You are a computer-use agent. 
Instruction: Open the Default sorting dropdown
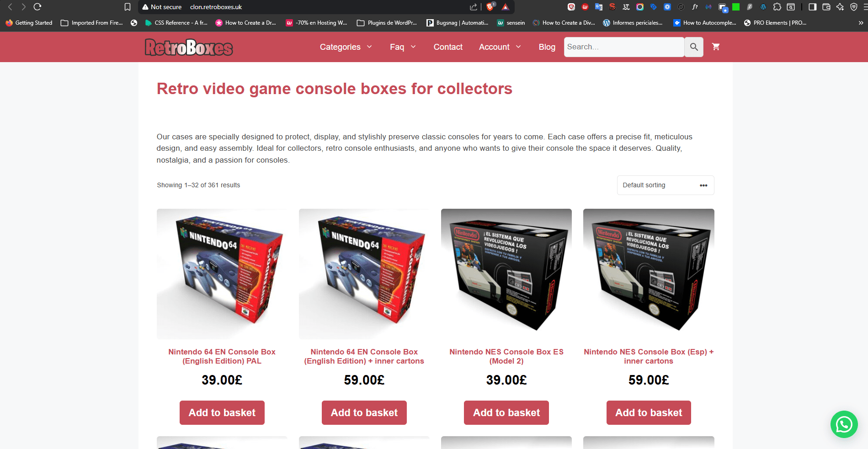665,185
